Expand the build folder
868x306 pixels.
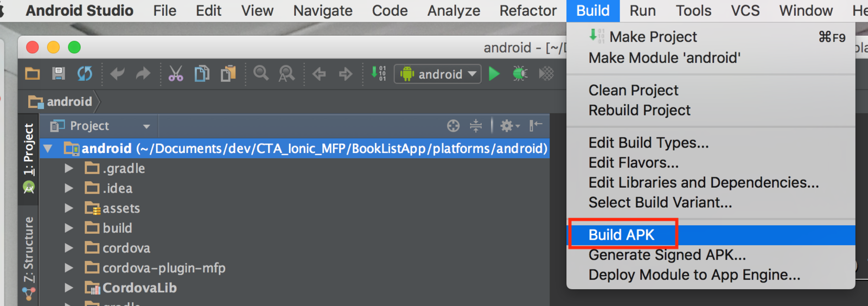[69, 228]
